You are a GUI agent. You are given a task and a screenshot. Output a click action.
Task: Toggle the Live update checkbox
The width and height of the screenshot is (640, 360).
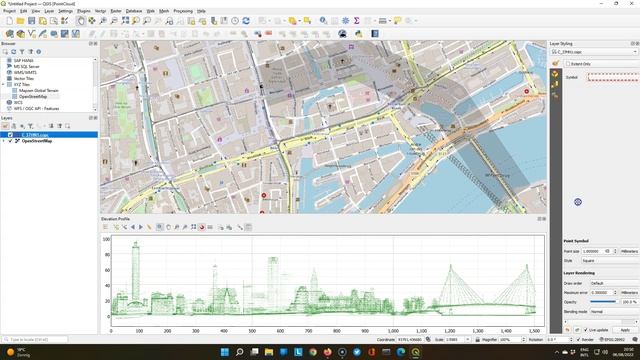pos(586,330)
